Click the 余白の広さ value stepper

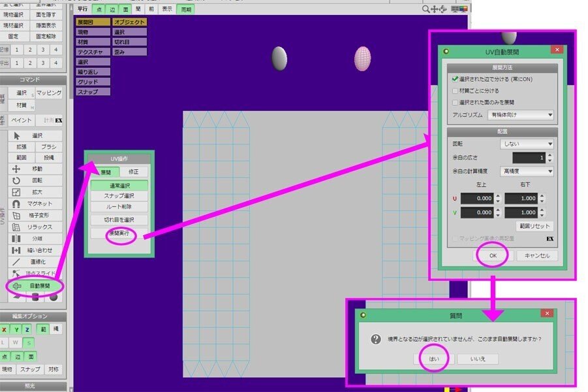[549, 157]
